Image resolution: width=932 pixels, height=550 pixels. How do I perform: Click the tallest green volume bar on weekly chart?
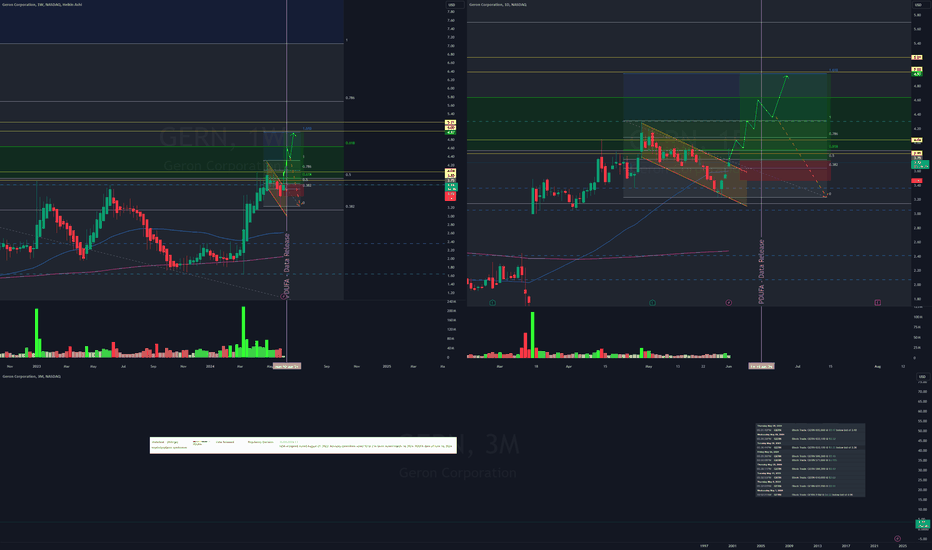pyautogui.click(x=243, y=331)
